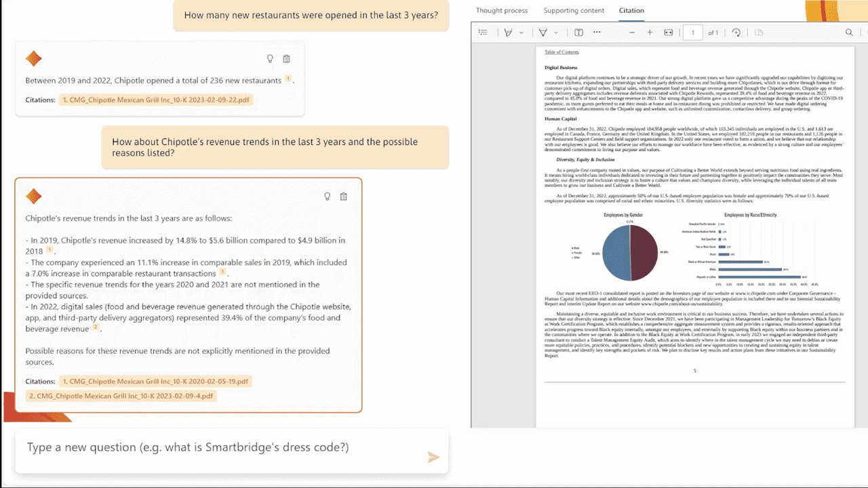
Task: Zoom out of the PDF with minus
Action: point(632,33)
